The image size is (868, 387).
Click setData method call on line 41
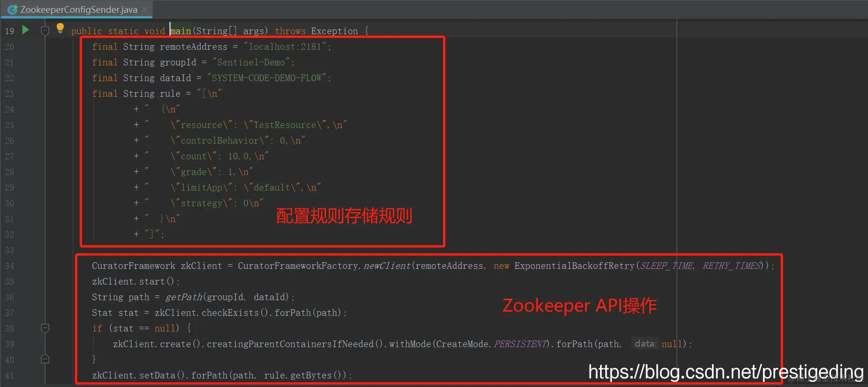tap(157, 375)
